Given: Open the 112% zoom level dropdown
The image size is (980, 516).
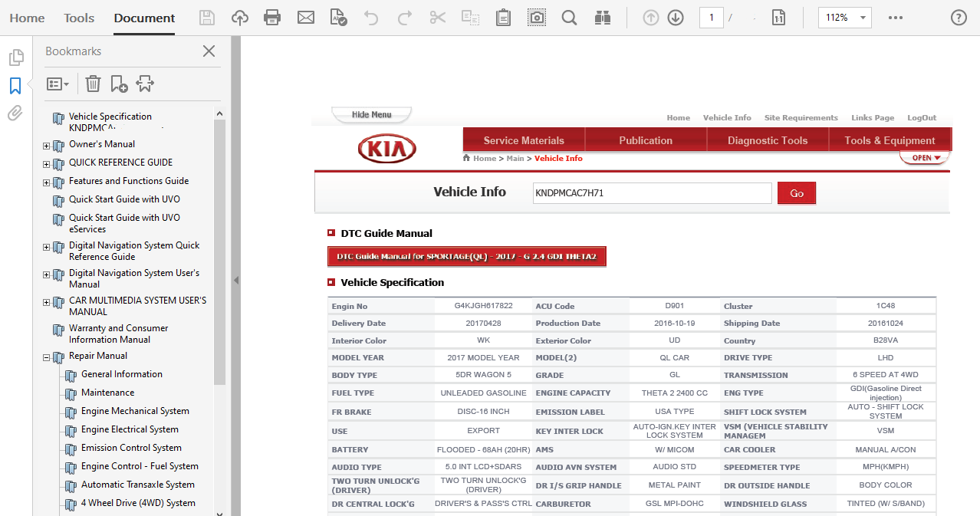Looking at the screenshot, I should coord(863,18).
